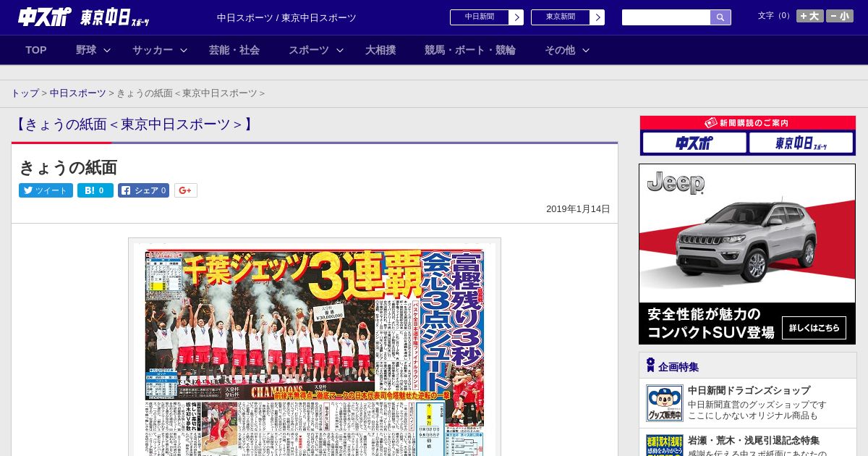868x456 pixels.
Task: Click 中スポ subscription banner button
Action: pos(694,143)
